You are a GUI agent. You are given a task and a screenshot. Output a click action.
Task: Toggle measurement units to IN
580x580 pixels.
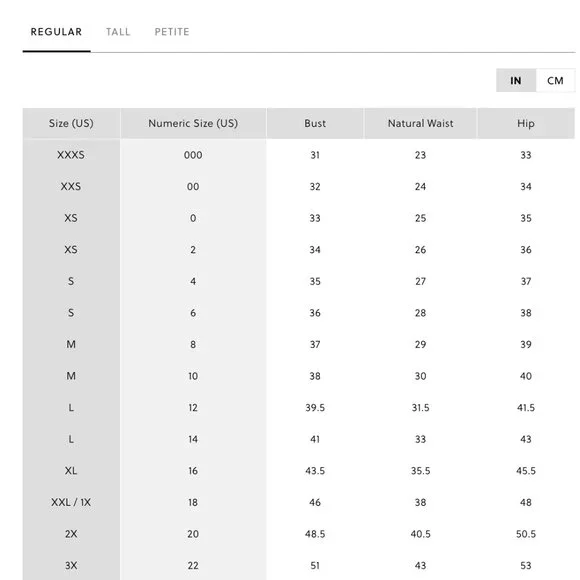click(516, 80)
